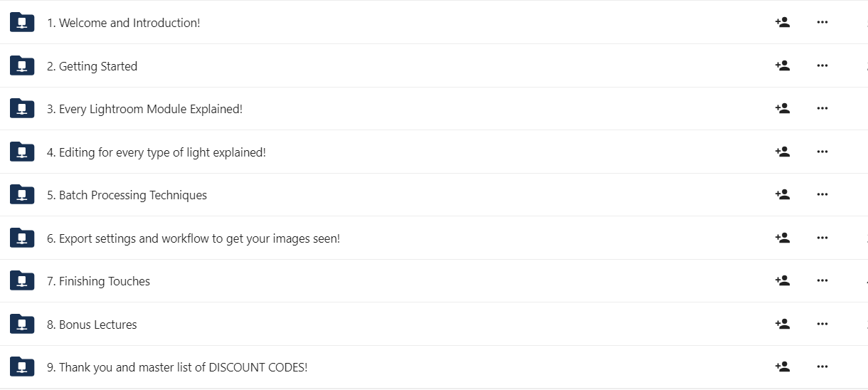Image resolution: width=868 pixels, height=390 pixels.
Task: Click add-person icon on Finishing Touches row
Action: pyautogui.click(x=783, y=280)
